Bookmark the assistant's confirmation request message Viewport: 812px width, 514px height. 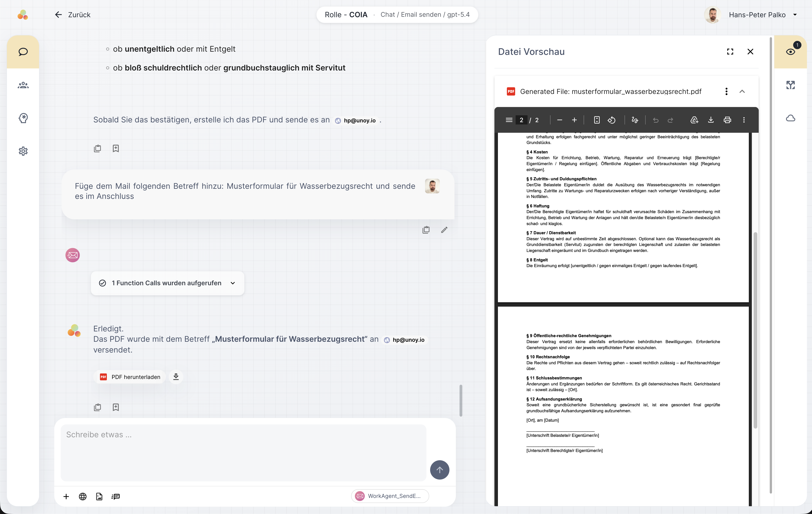116,148
